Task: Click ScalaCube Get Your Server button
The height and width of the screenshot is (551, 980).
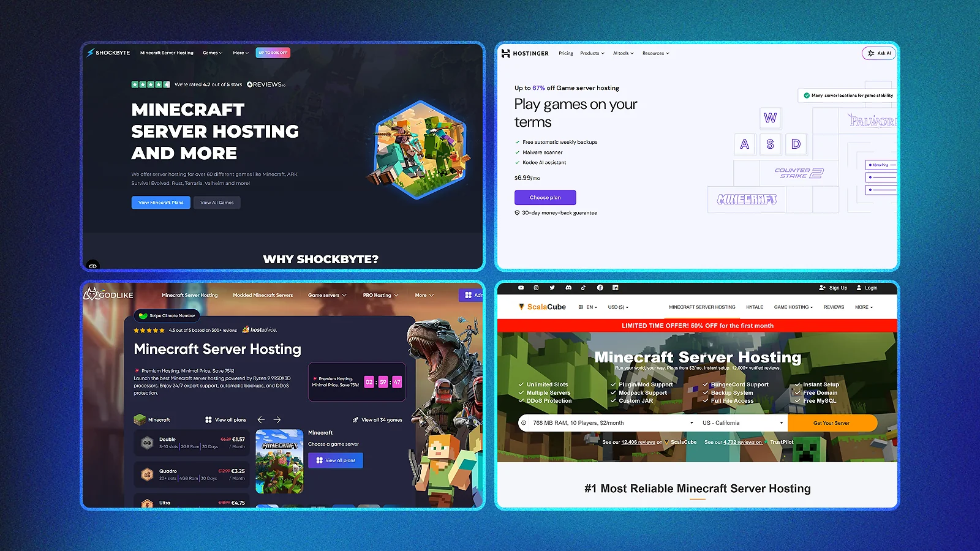Action: pyautogui.click(x=832, y=423)
